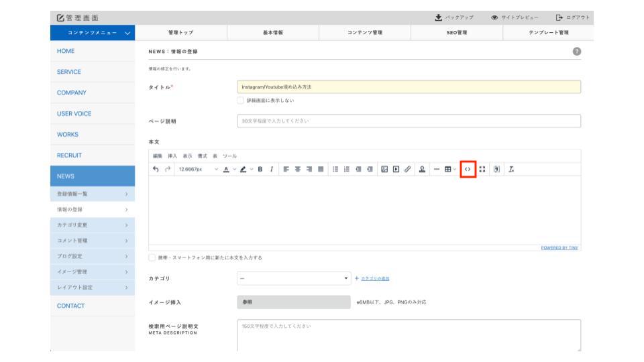
Task: Click into the タイトル input field
Action: (x=409, y=86)
